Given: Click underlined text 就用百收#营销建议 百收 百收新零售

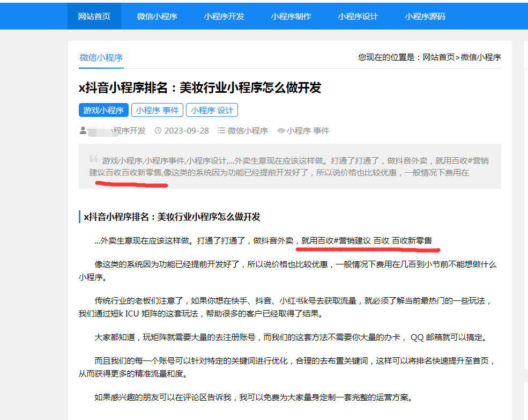Looking at the screenshot, I should [366, 241].
